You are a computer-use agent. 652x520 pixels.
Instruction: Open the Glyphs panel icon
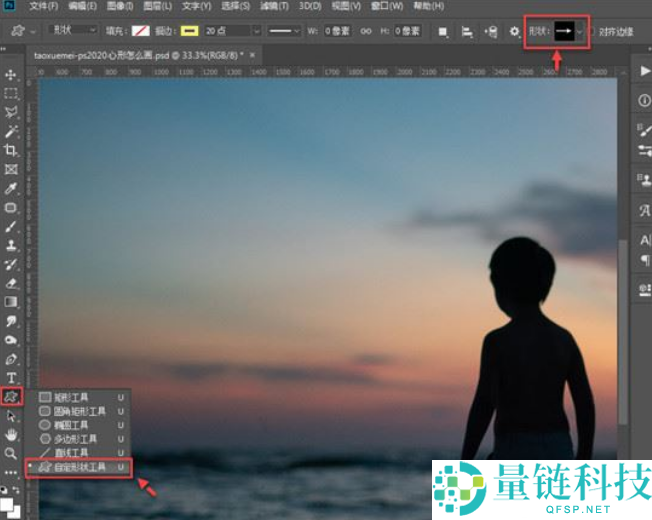pyautogui.click(x=644, y=210)
